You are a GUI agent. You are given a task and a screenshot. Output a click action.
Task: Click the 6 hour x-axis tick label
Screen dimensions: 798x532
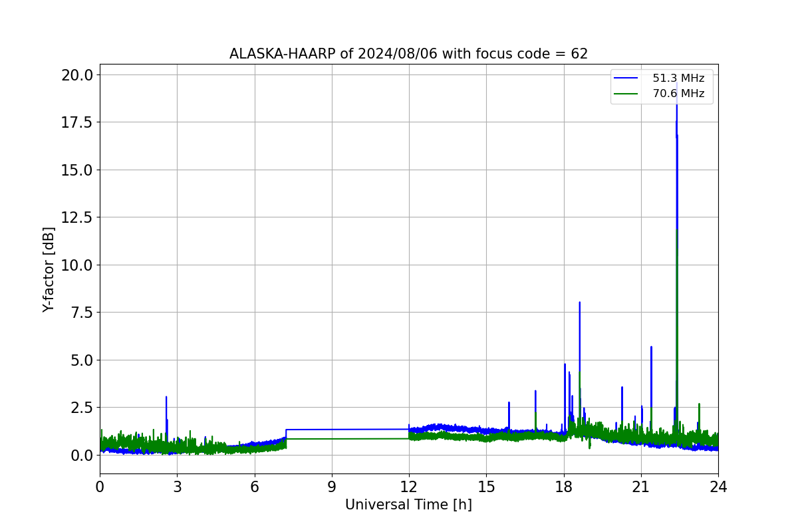[255, 487]
